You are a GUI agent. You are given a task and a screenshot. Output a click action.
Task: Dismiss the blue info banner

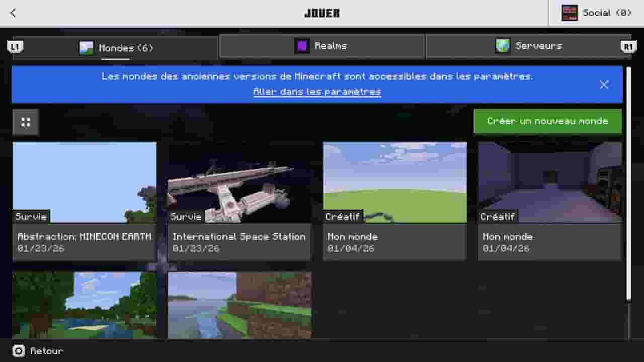click(604, 84)
